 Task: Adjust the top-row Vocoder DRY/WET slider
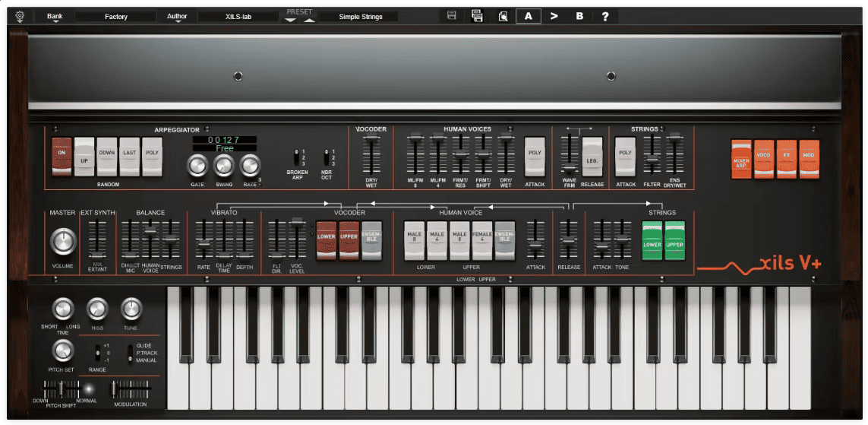coord(371,154)
